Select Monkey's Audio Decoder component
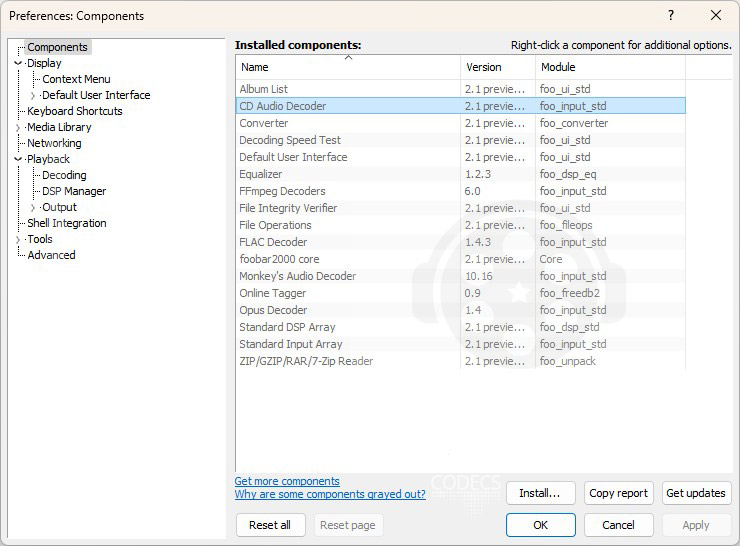The image size is (740, 546). pyautogui.click(x=461, y=276)
